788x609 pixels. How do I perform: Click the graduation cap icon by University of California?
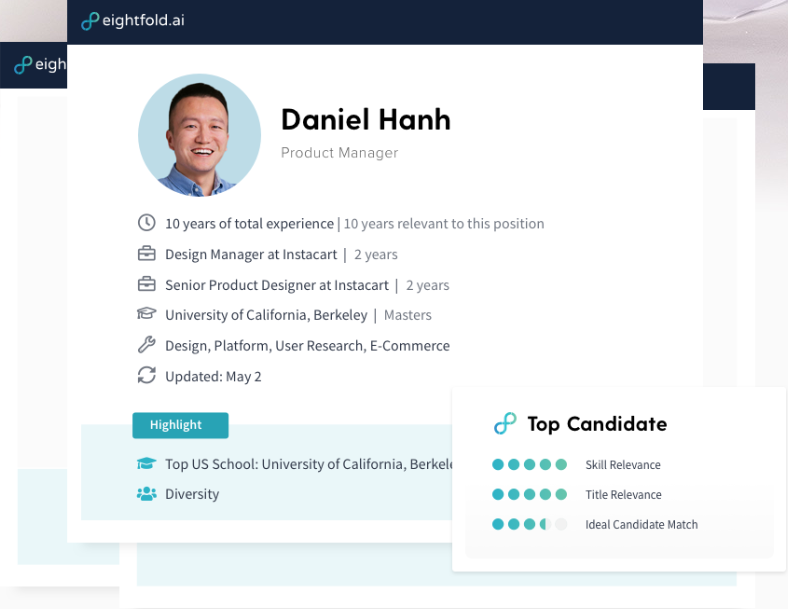(x=147, y=314)
